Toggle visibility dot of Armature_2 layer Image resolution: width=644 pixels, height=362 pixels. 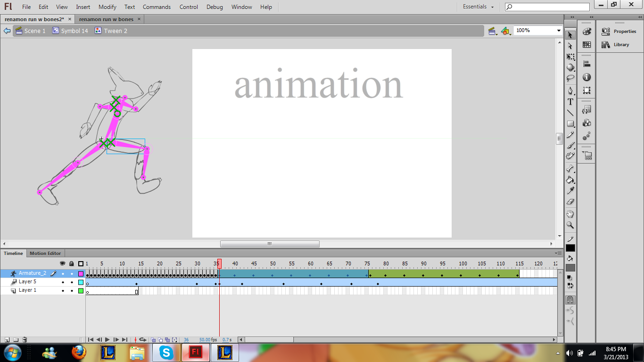pos(63,273)
